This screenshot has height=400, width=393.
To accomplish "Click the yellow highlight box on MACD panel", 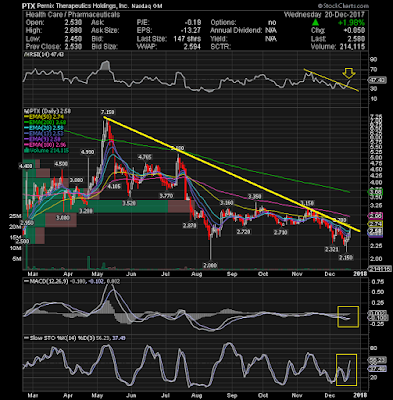I will [348, 316].
